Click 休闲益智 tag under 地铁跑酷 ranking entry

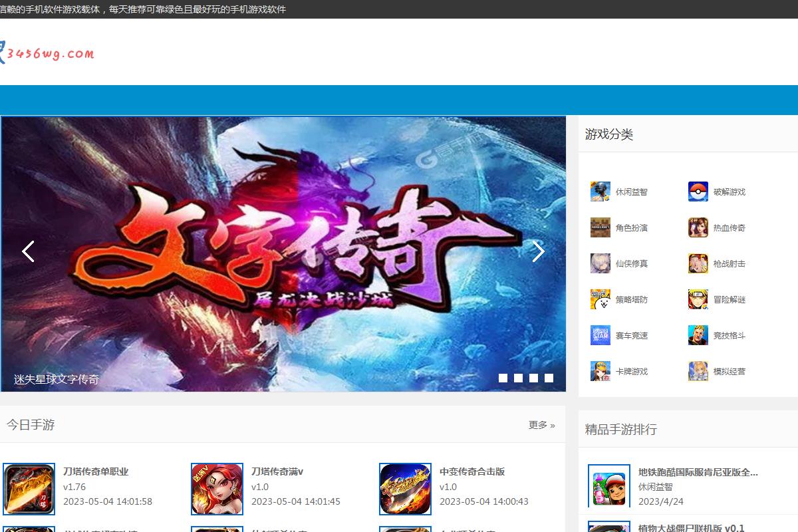point(656,487)
